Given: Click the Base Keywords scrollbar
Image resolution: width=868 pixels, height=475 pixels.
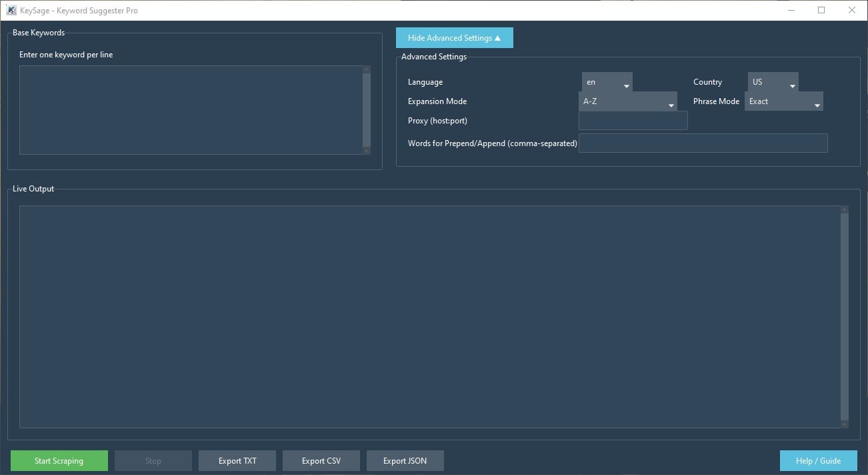Looking at the screenshot, I should click(x=367, y=109).
